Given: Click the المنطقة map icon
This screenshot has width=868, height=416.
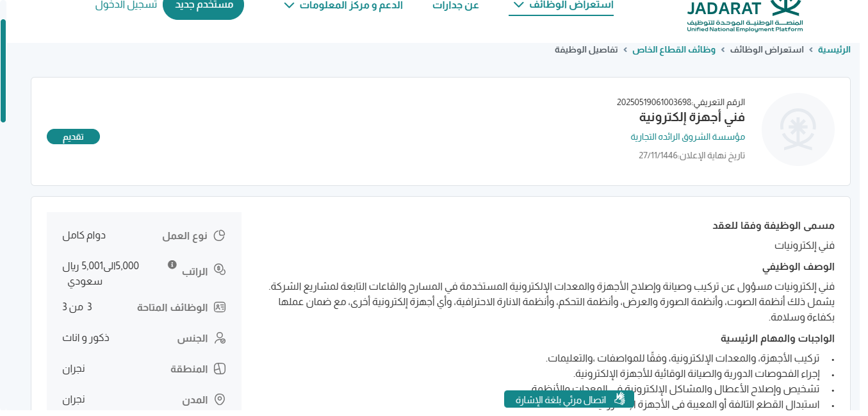Looking at the screenshot, I should click(x=220, y=369).
